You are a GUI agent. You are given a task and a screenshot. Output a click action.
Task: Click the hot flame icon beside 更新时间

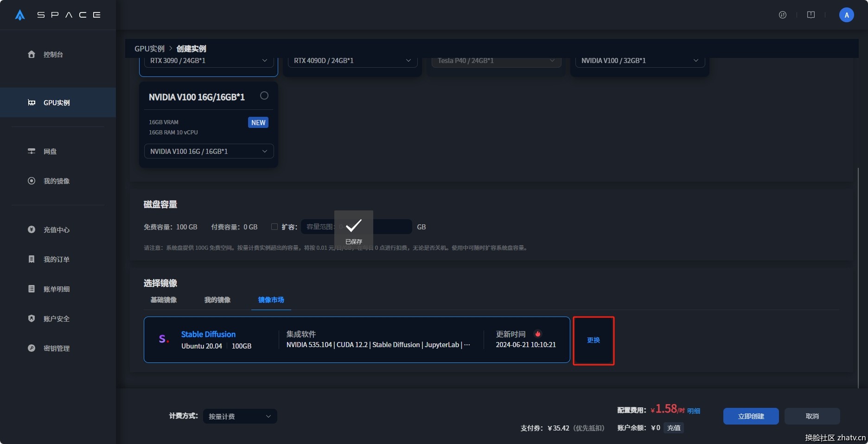(538, 334)
